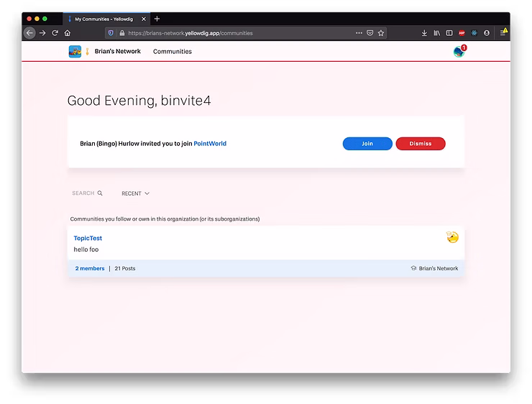Click the search magnifier icon
Image resolution: width=532 pixels, height=404 pixels.
tap(100, 193)
